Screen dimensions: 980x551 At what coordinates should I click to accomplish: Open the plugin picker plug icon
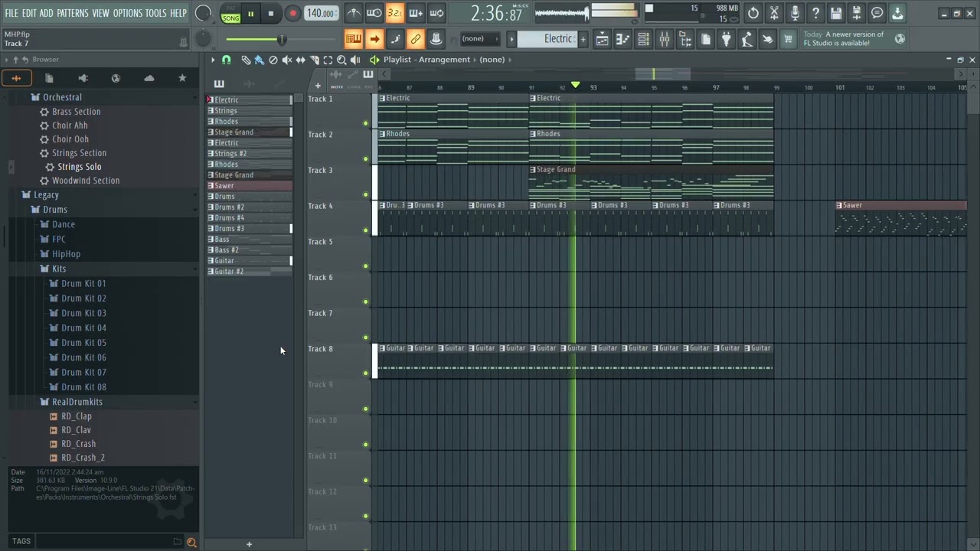pyautogui.click(x=726, y=39)
